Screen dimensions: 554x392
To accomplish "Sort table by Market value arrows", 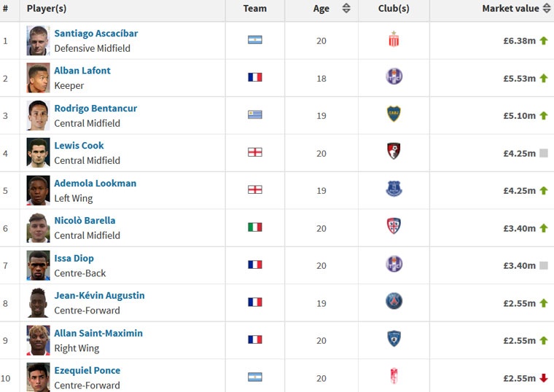I will tap(547, 9).
